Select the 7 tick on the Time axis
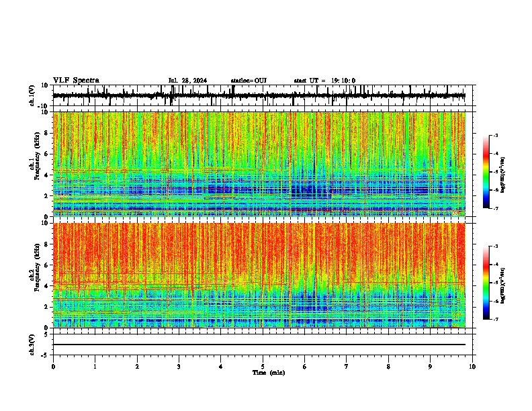 (347, 367)
